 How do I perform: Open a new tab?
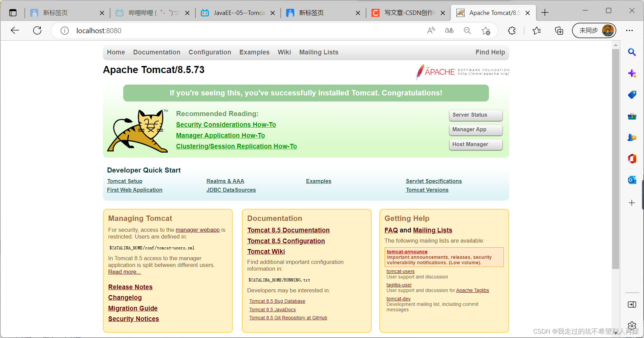(x=545, y=13)
